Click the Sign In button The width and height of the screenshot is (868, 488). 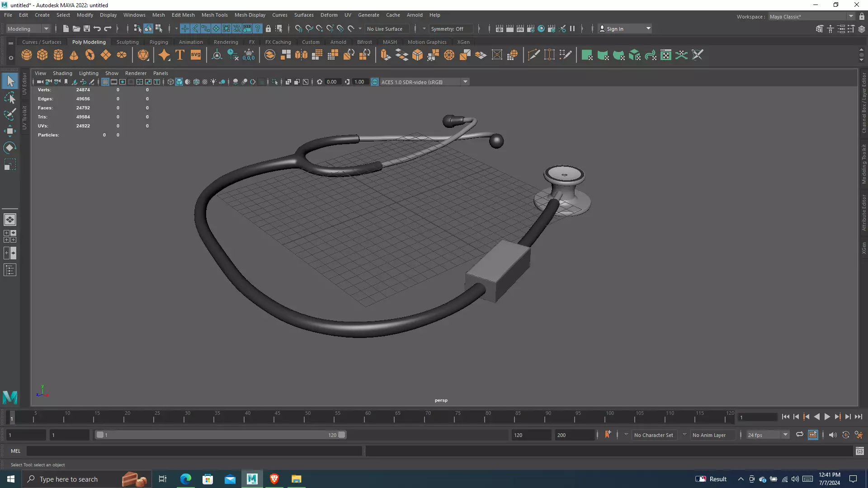pos(615,28)
